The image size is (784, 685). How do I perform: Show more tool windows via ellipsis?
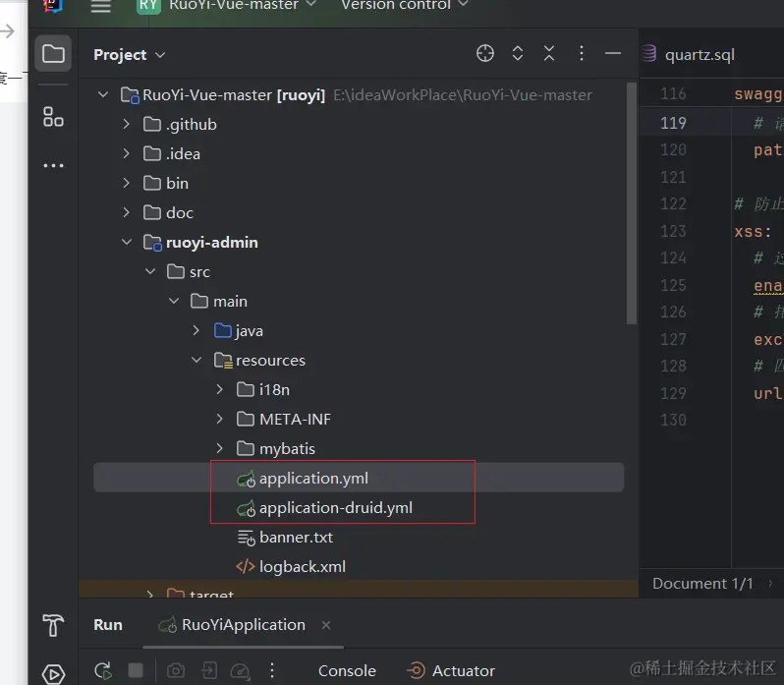(x=53, y=165)
